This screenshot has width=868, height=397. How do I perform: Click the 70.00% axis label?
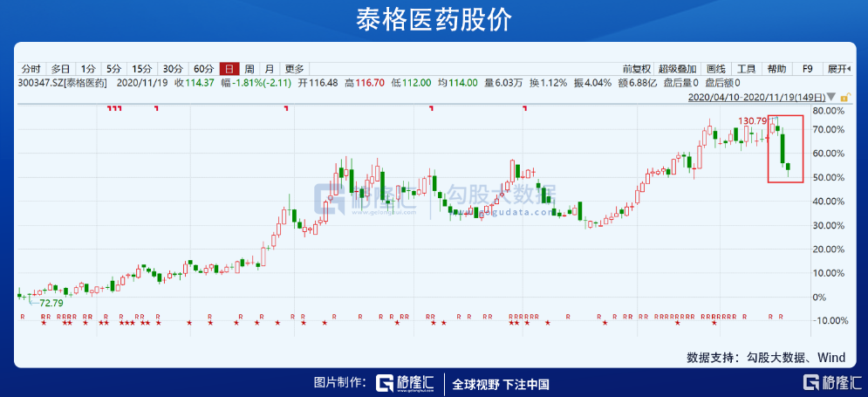(828, 129)
